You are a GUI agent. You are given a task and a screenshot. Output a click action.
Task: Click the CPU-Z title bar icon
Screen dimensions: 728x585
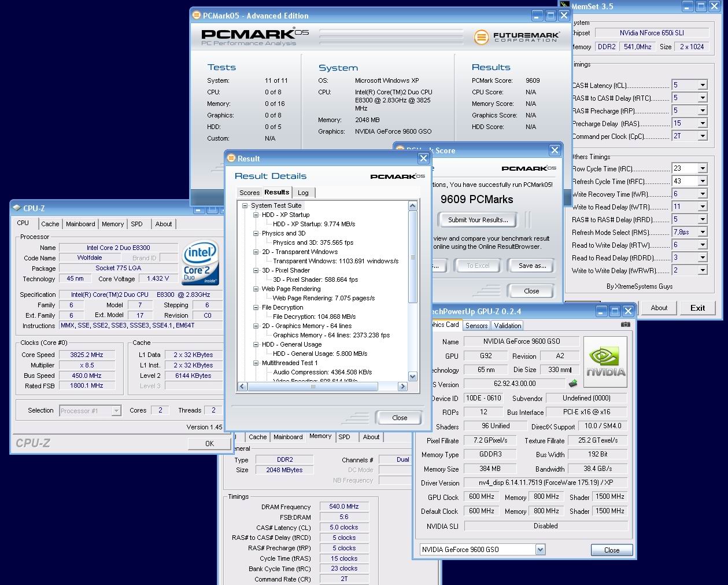[x=17, y=208]
